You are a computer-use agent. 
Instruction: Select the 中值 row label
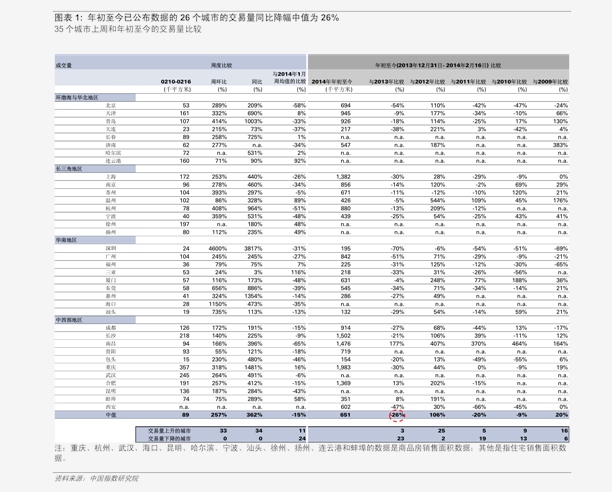(x=111, y=415)
